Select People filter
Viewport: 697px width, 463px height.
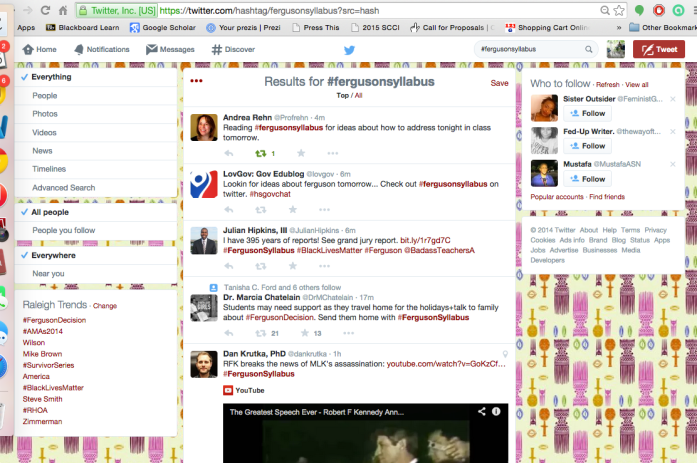pos(96,96)
